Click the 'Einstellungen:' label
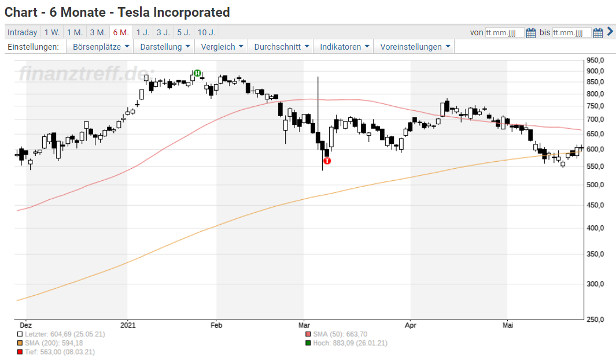Screen dimensions: 616x364 click(34, 47)
